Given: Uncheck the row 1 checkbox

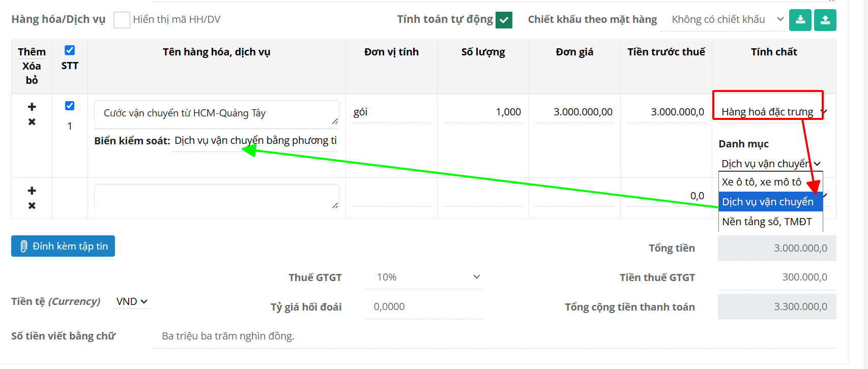Looking at the screenshot, I should point(70,106).
